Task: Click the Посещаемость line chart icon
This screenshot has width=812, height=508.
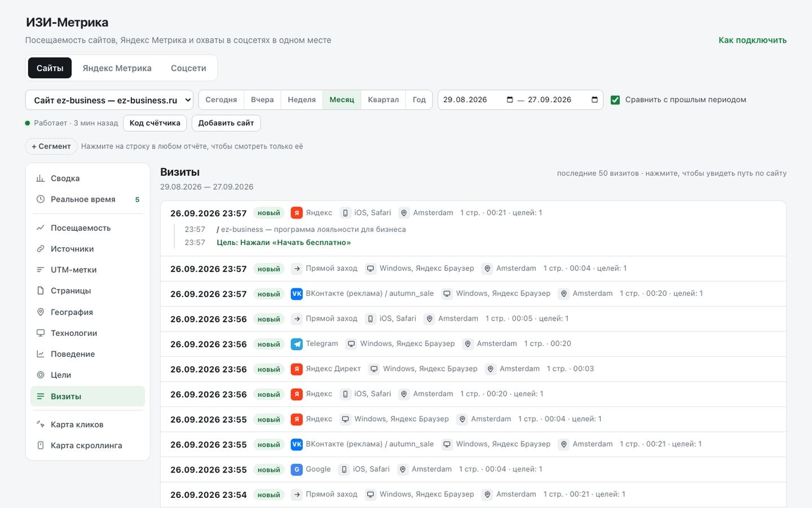Action: click(41, 228)
